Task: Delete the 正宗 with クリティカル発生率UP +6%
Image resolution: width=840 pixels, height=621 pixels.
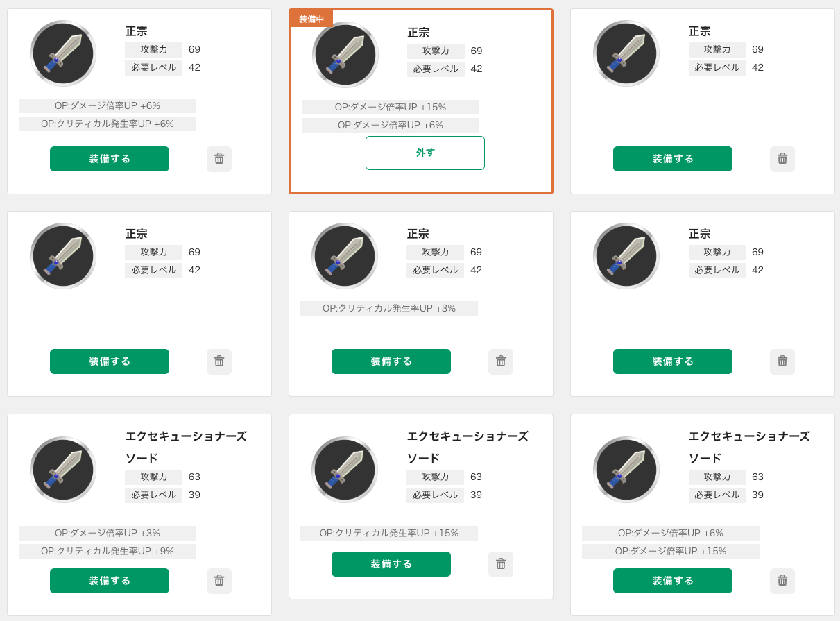Action: pyautogui.click(x=219, y=159)
